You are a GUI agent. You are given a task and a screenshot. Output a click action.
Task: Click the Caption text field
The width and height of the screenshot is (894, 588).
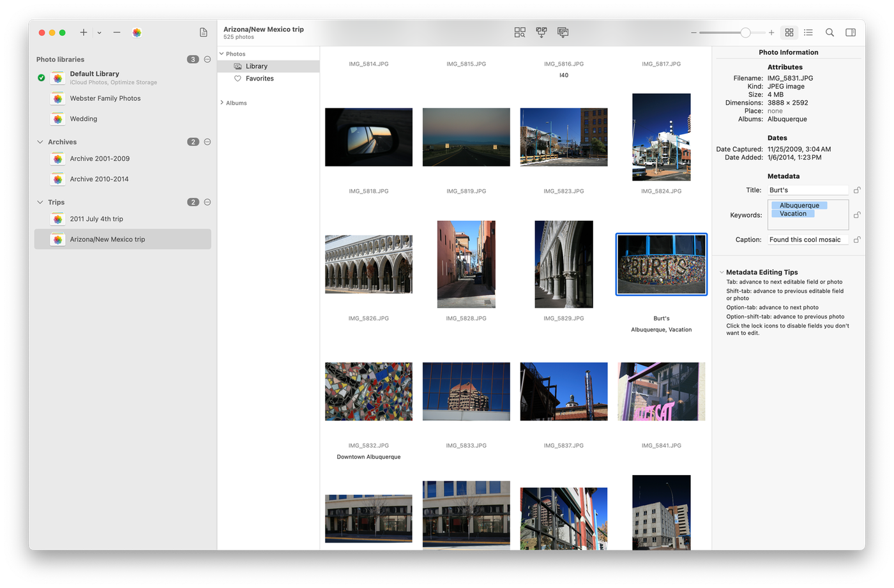(808, 240)
